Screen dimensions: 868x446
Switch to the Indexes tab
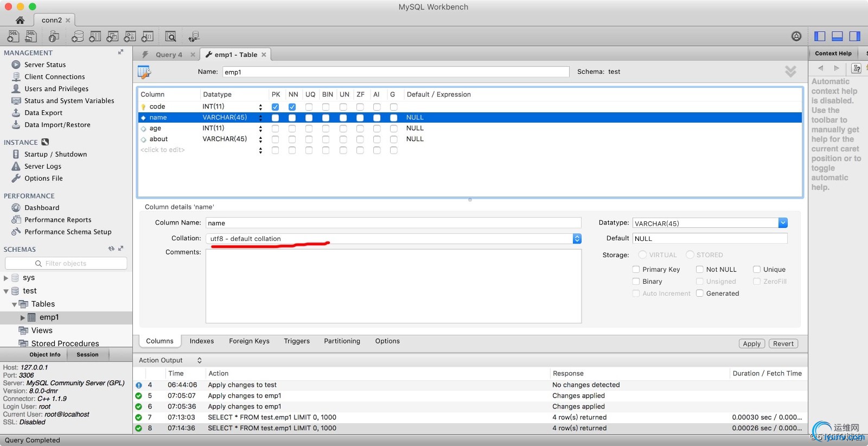pyautogui.click(x=202, y=341)
